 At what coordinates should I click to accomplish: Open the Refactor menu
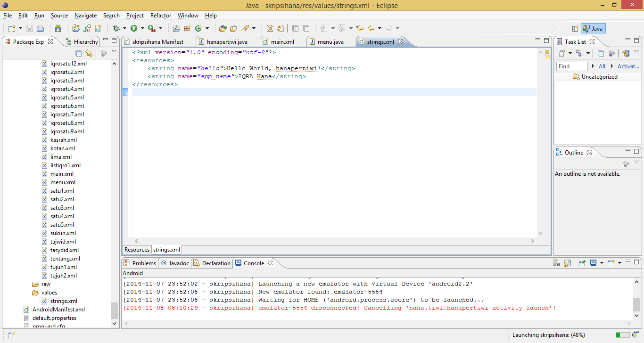(161, 16)
